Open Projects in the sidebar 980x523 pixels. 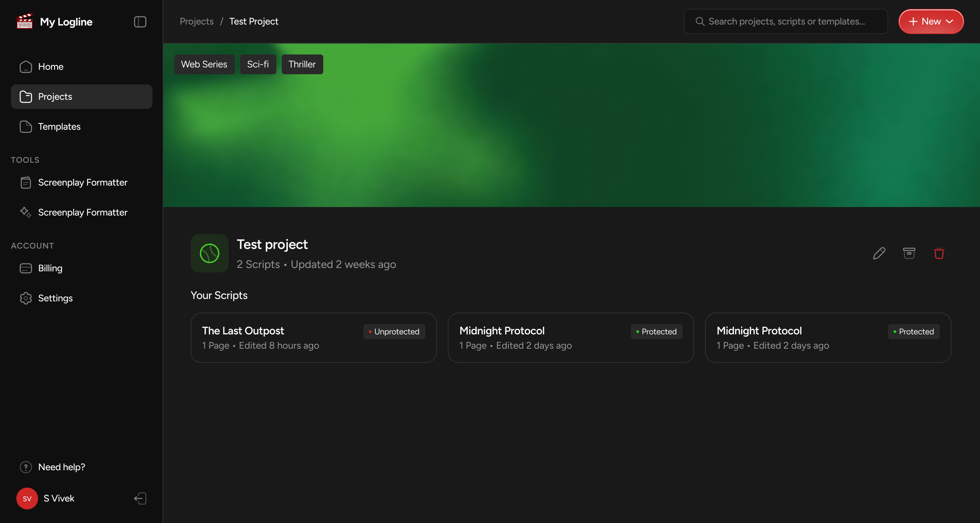[81, 97]
